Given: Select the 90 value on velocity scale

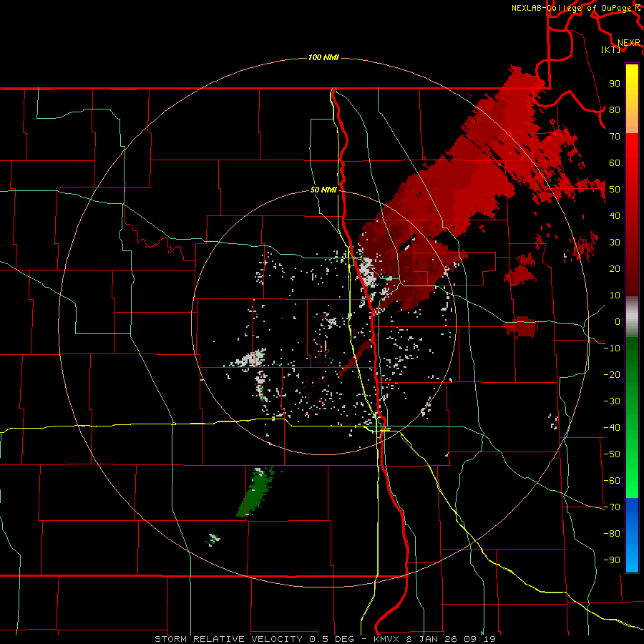Looking at the screenshot, I should [x=615, y=84].
